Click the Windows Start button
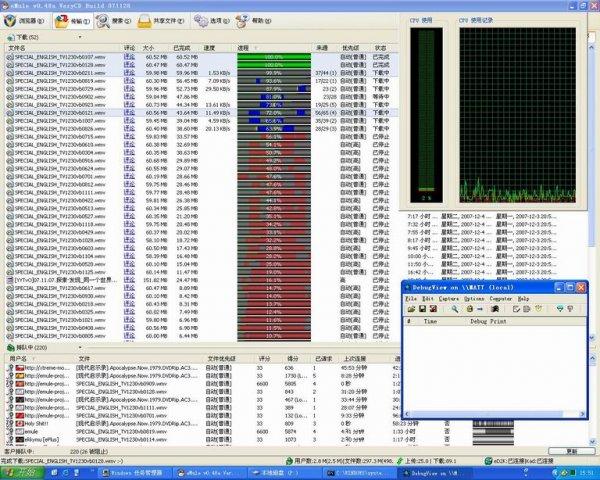The image size is (600, 480). [x=20, y=471]
